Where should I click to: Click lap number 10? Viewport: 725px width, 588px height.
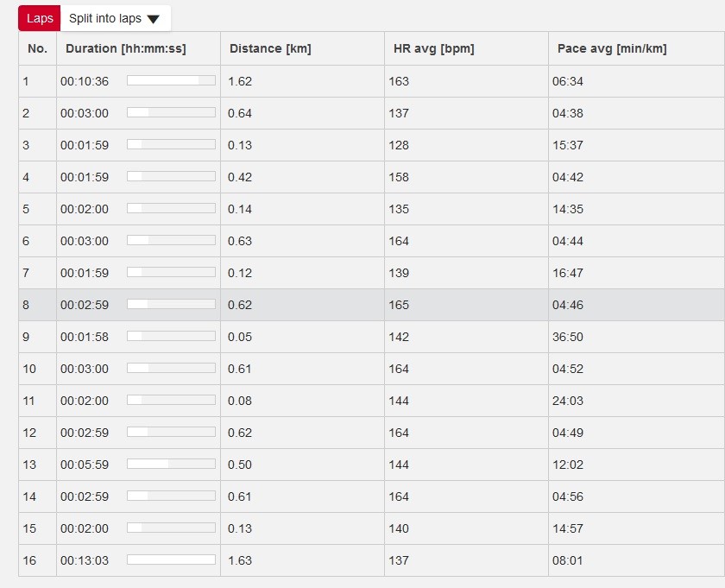point(29,369)
